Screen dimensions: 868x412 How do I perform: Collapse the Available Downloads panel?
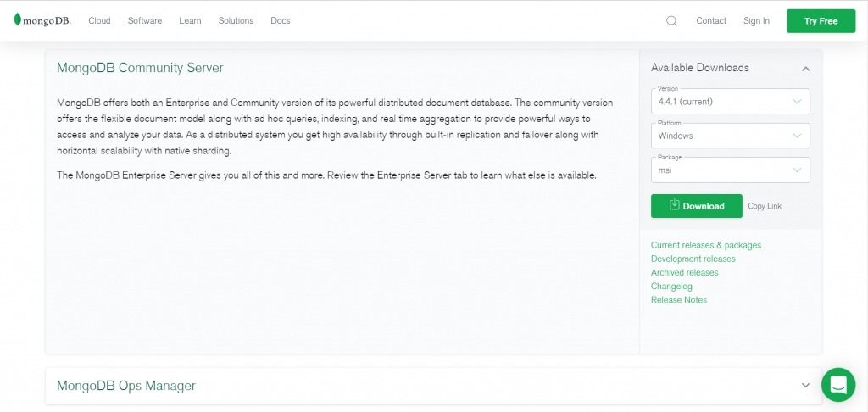tap(805, 69)
